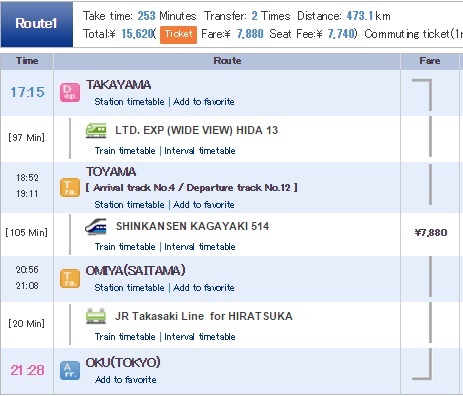Open Interval timetable for Hida 13

pyautogui.click(x=200, y=151)
